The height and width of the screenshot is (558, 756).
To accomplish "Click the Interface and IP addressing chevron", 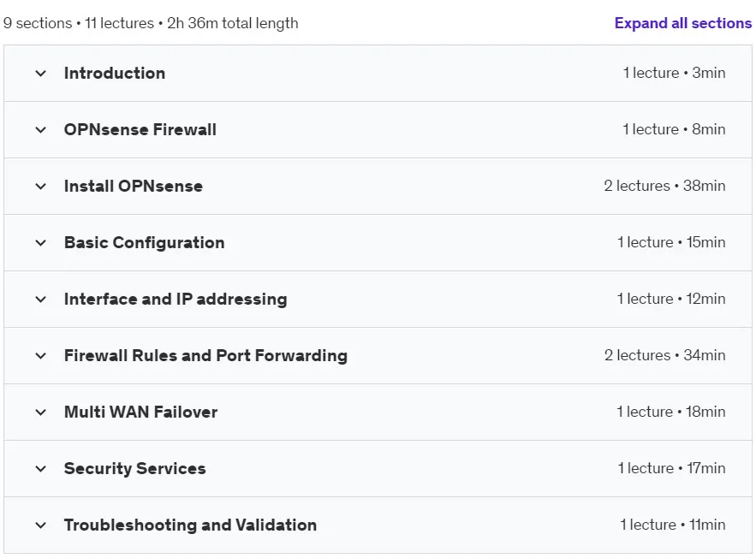I will tap(41, 300).
